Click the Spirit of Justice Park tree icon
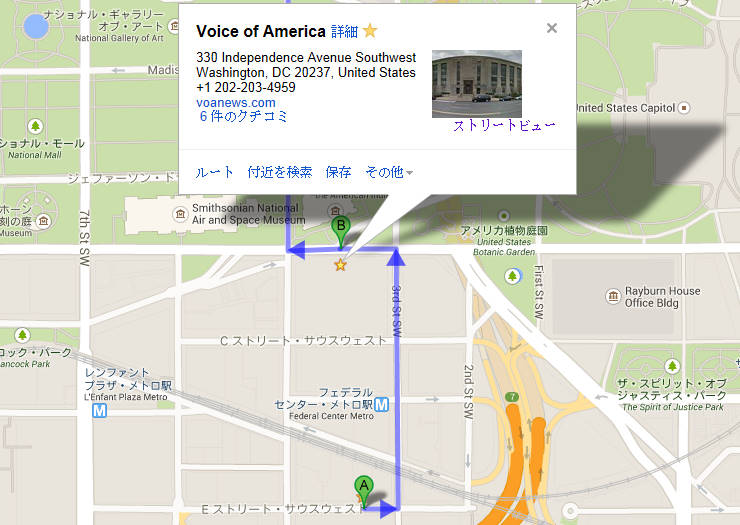 [x=672, y=365]
